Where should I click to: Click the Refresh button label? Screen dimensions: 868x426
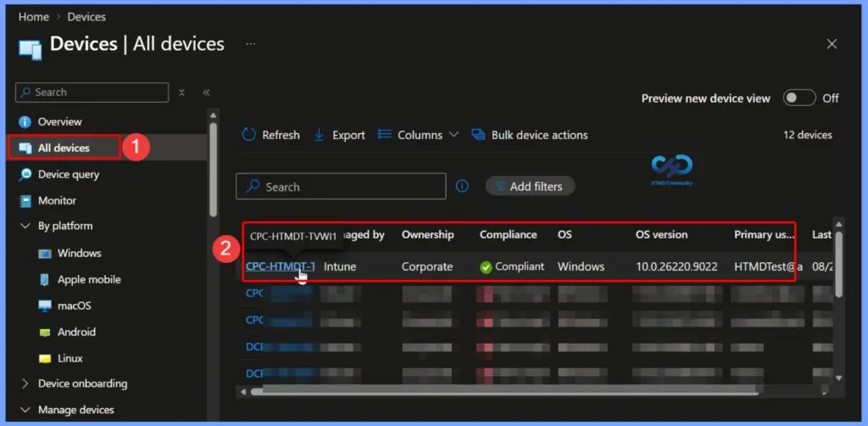(281, 135)
